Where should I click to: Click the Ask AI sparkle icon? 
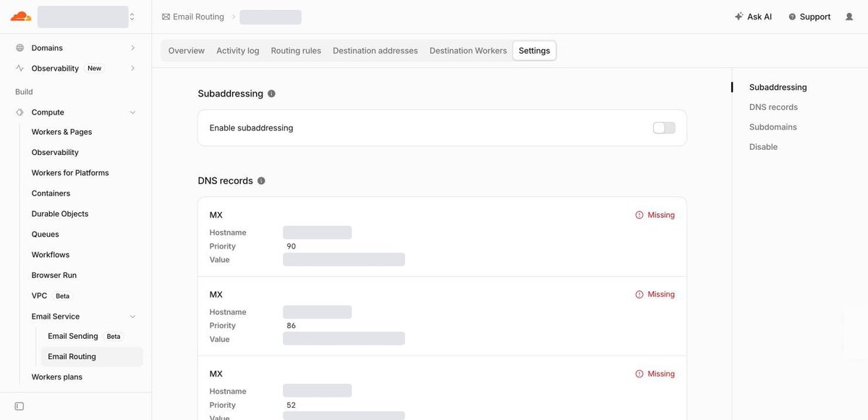(739, 17)
